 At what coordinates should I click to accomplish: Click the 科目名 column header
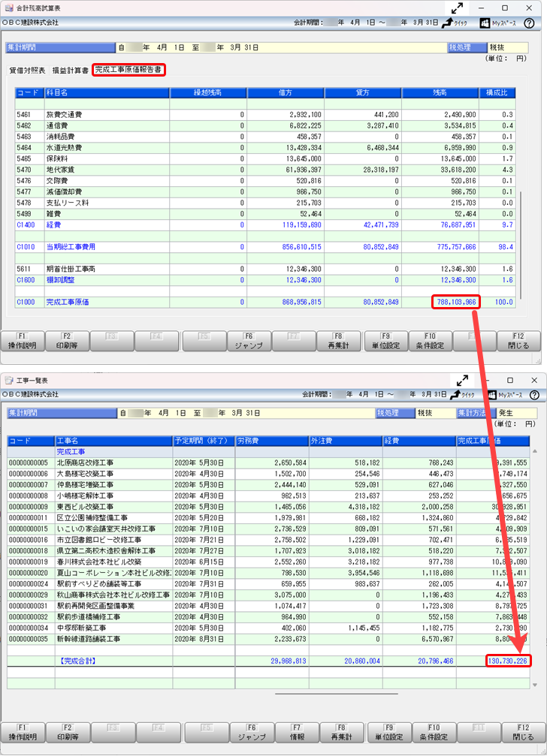pyautogui.click(x=107, y=92)
